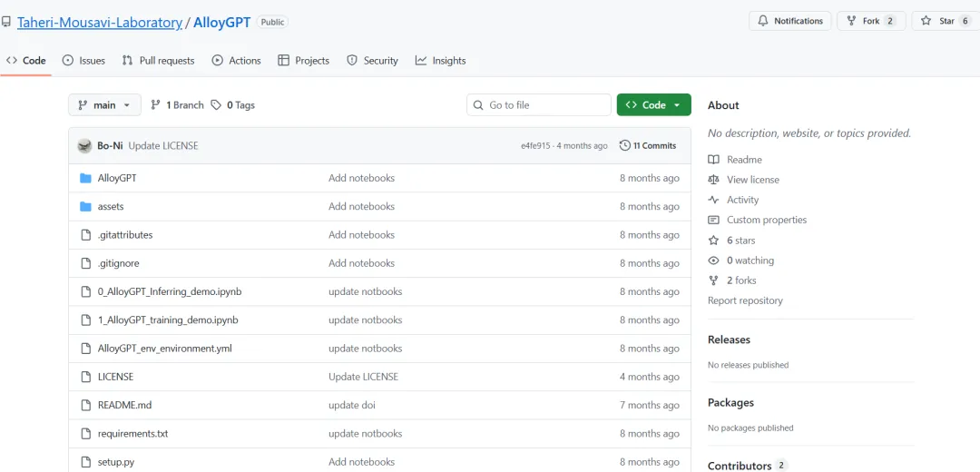Click the Report repository link
The width and height of the screenshot is (980, 472).
click(x=745, y=300)
